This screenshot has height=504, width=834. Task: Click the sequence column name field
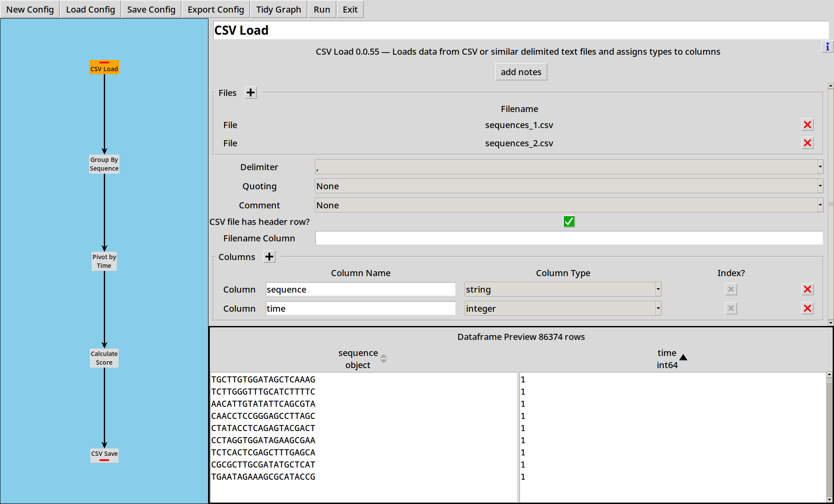pyautogui.click(x=361, y=290)
